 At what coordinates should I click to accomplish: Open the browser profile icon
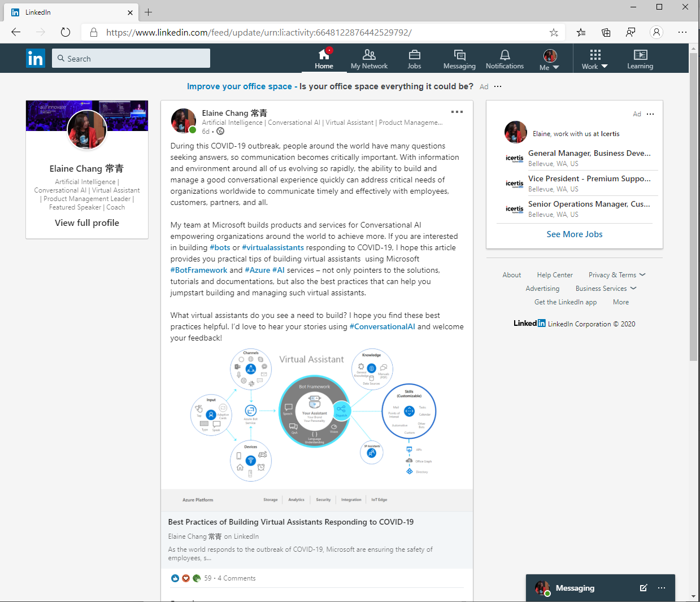coord(656,32)
